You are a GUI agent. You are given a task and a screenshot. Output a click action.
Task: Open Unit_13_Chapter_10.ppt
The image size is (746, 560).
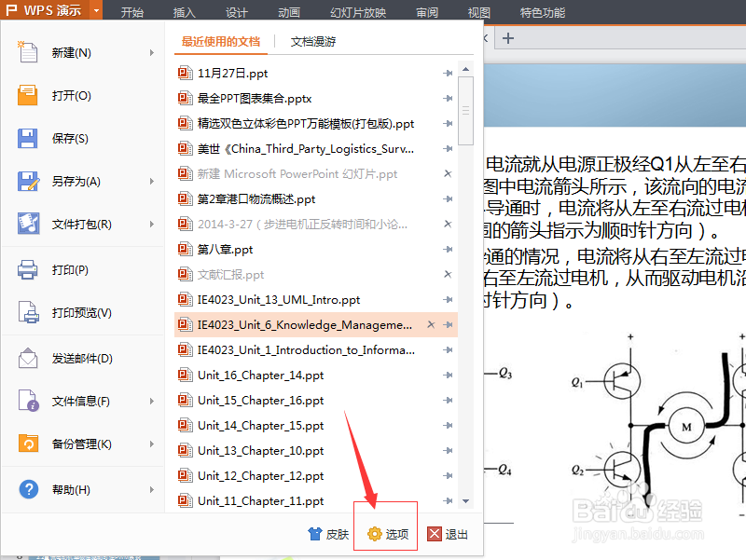click(260, 451)
